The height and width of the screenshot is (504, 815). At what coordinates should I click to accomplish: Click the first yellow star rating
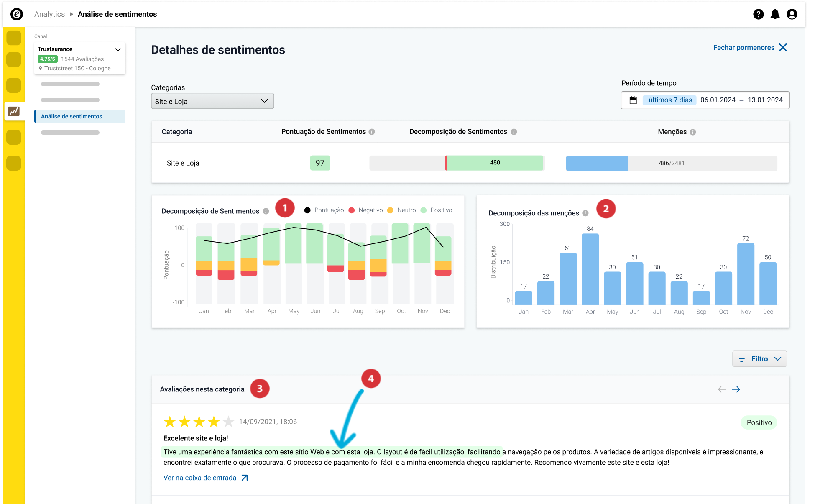click(170, 422)
